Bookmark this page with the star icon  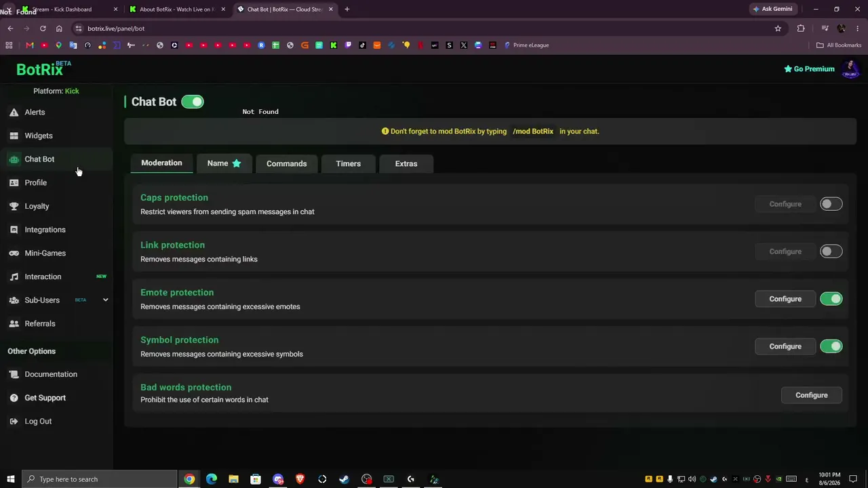(x=778, y=28)
